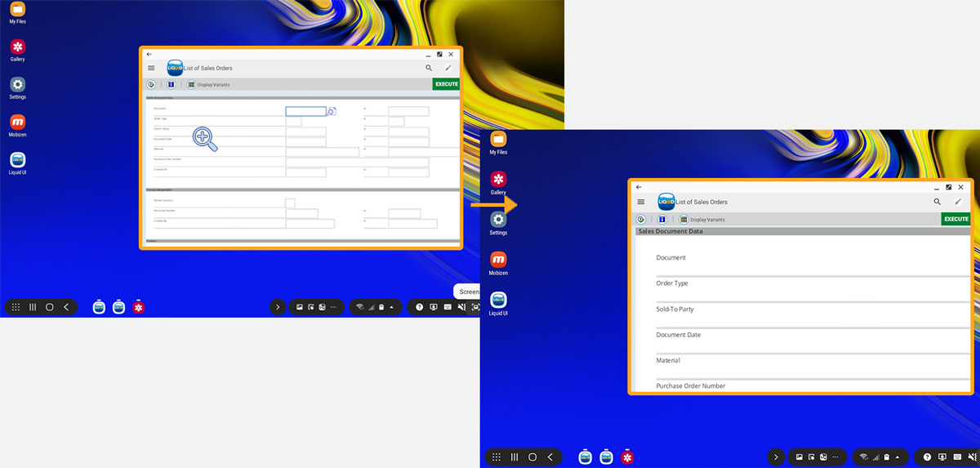980x468 pixels.
Task: Open the Mobizen app in the left desktop
Action: (17, 123)
